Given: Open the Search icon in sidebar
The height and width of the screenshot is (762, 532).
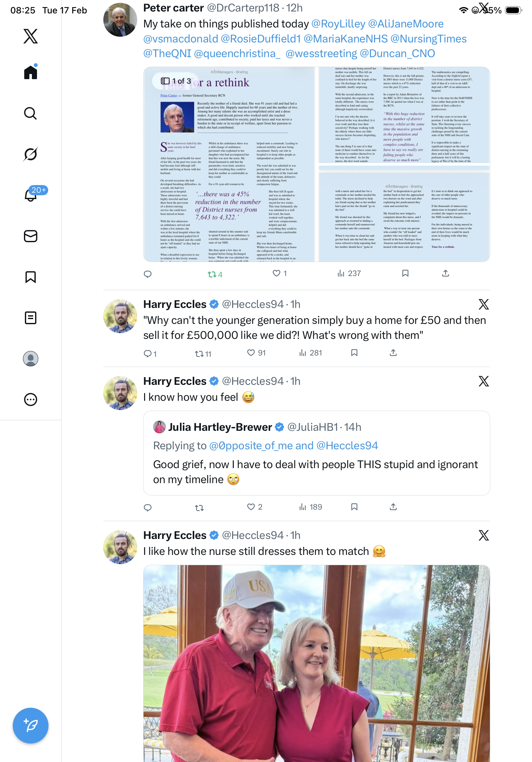Looking at the screenshot, I should tap(31, 113).
